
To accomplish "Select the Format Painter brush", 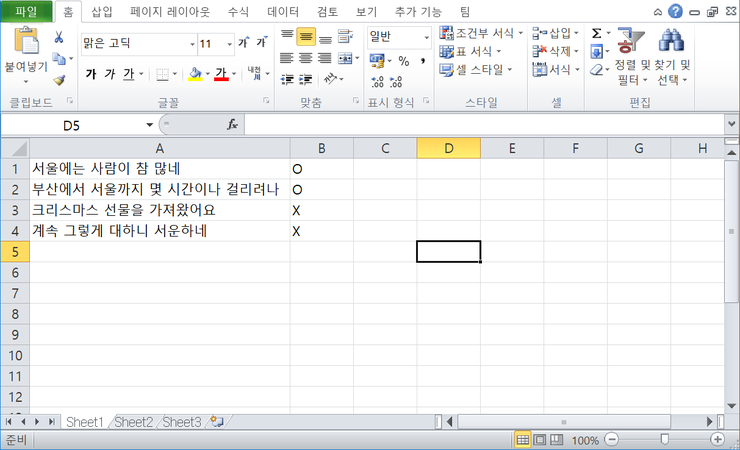I will point(58,80).
